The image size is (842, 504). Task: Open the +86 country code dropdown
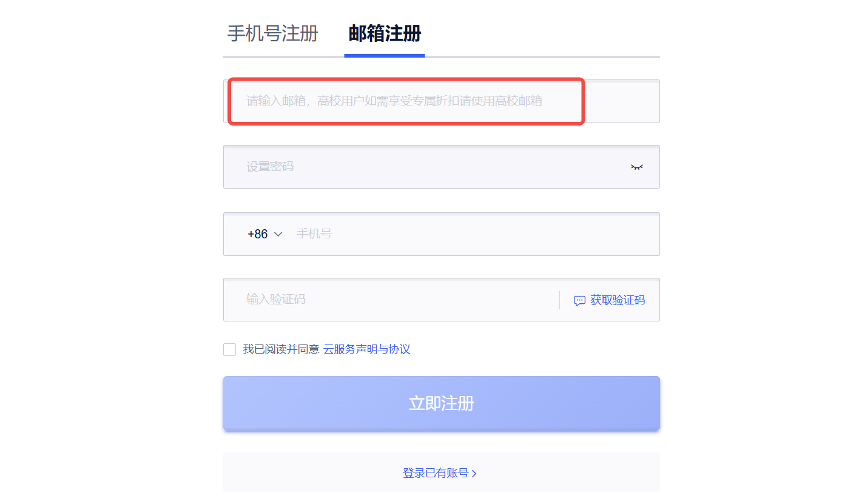point(265,234)
